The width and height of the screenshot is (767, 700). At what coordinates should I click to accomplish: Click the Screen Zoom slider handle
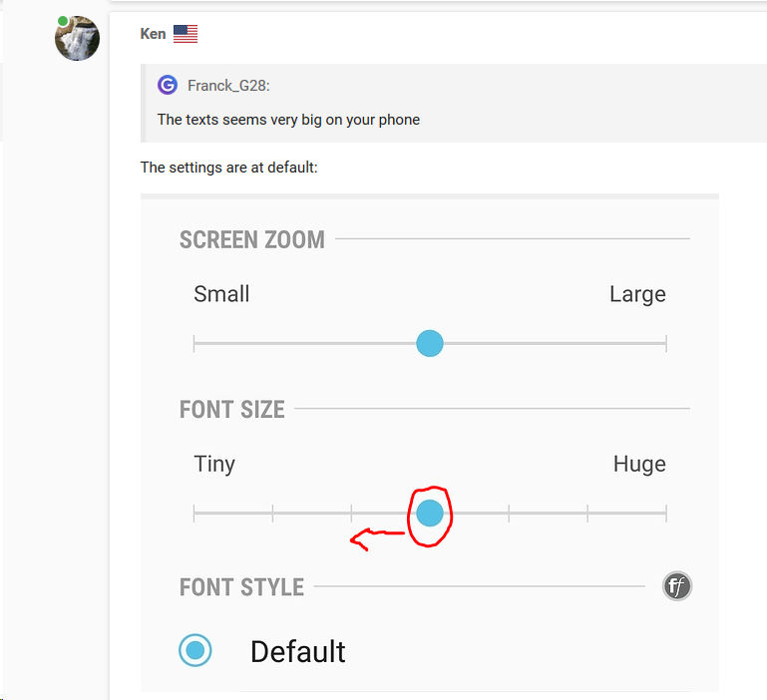[x=429, y=344]
